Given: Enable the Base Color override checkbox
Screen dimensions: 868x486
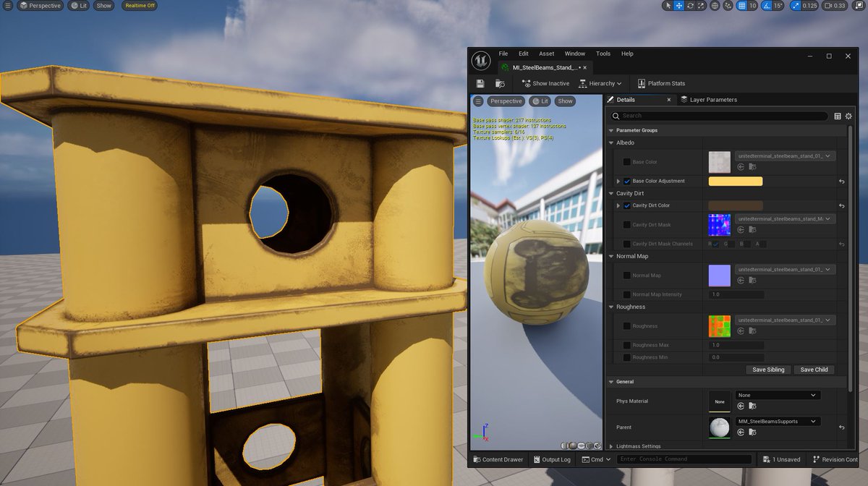Looking at the screenshot, I should click(627, 162).
